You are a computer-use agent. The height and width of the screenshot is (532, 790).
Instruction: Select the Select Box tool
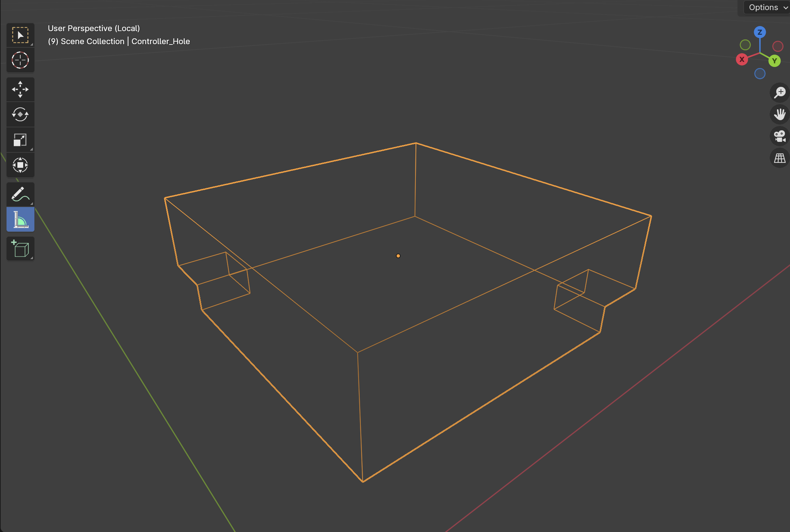pos(20,35)
